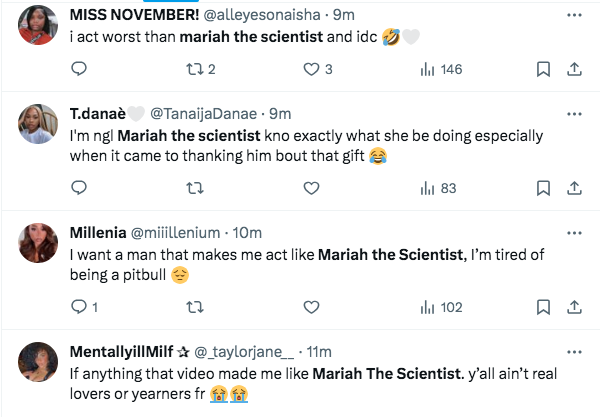The height and width of the screenshot is (417, 600).
Task: Bookmark MISS NOVEMBER!'s tweet
Action: click(x=542, y=69)
